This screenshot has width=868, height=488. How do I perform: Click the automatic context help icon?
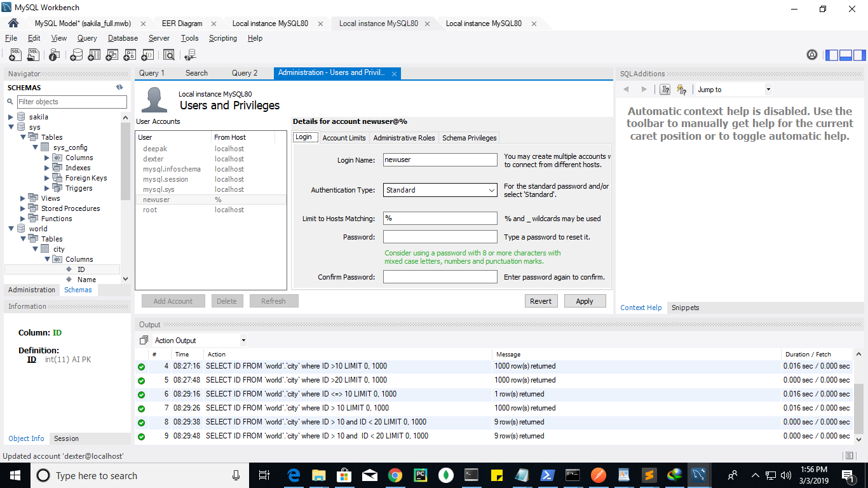tap(682, 90)
